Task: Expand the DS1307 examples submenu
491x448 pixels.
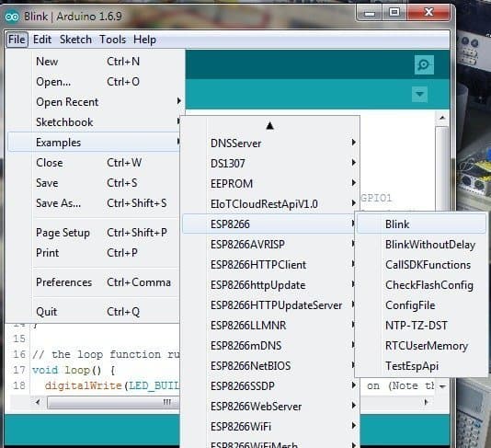Action: [x=270, y=163]
